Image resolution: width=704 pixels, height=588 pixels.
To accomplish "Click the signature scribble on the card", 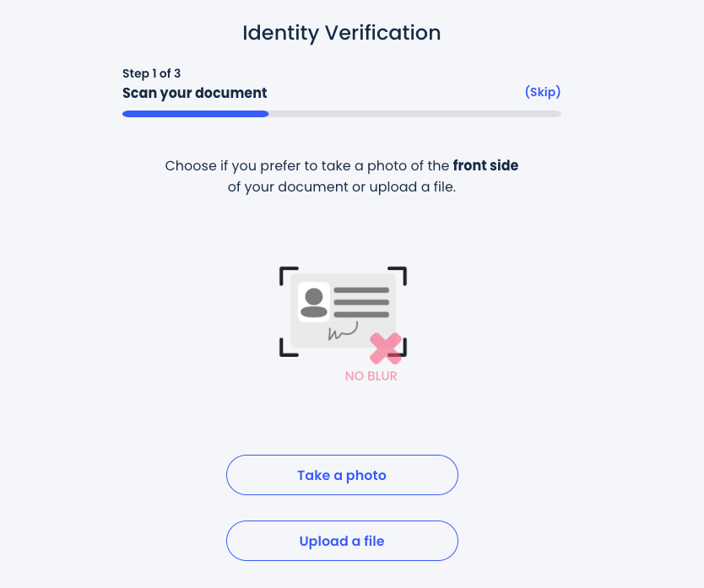I will [x=344, y=332].
